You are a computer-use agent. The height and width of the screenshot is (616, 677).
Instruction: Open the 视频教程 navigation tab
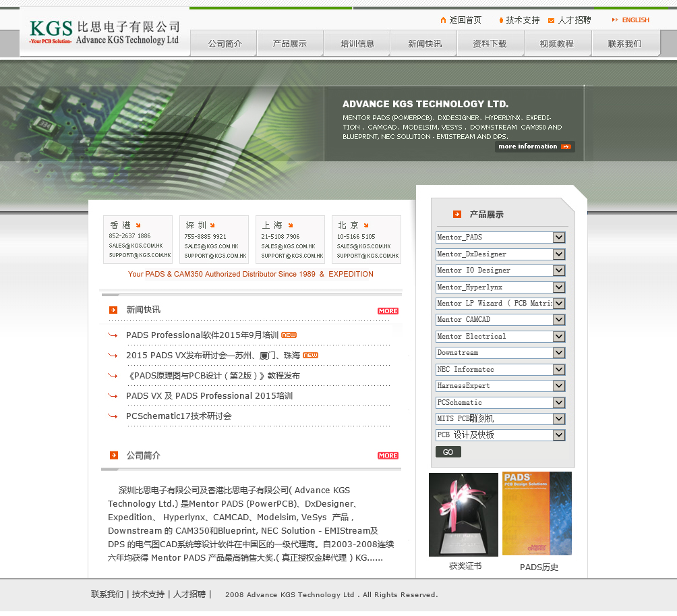tap(557, 43)
